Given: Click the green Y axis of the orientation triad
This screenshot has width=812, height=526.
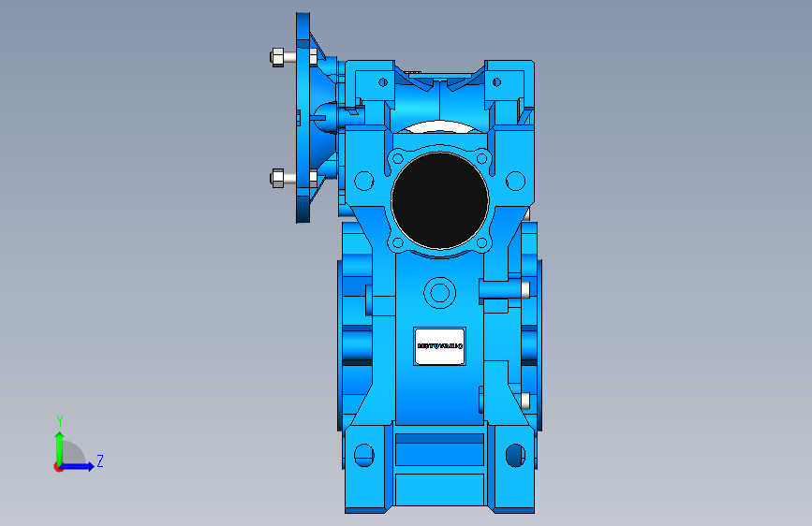Looking at the screenshot, I should 59,448.
